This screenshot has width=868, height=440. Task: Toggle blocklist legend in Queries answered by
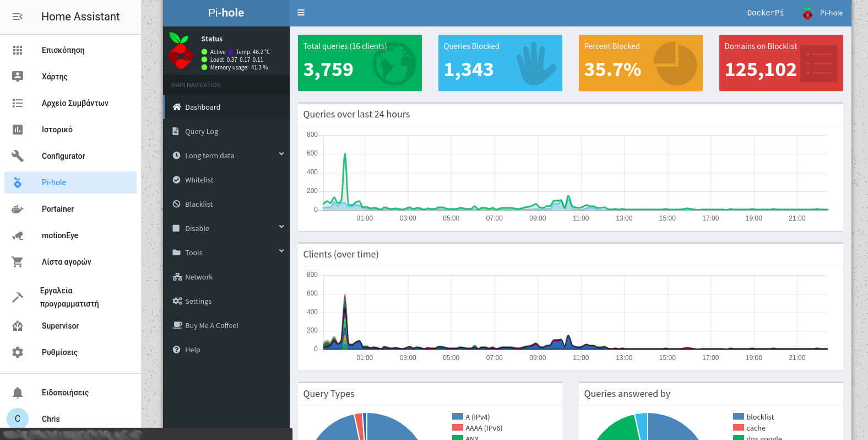click(x=753, y=417)
